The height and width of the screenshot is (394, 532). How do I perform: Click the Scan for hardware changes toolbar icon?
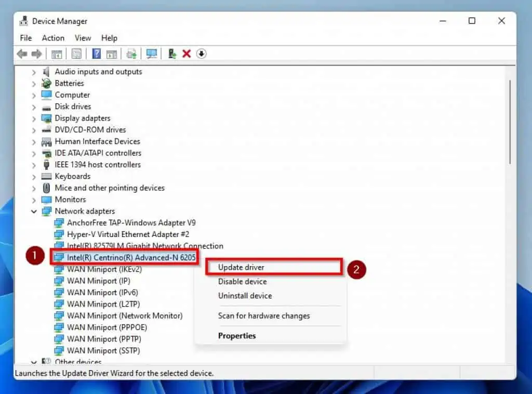coord(151,54)
